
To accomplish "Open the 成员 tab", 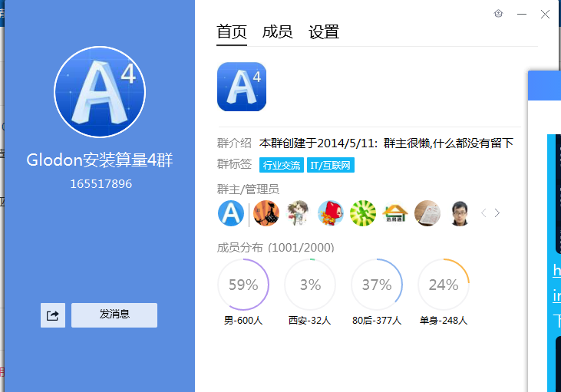I will point(277,32).
